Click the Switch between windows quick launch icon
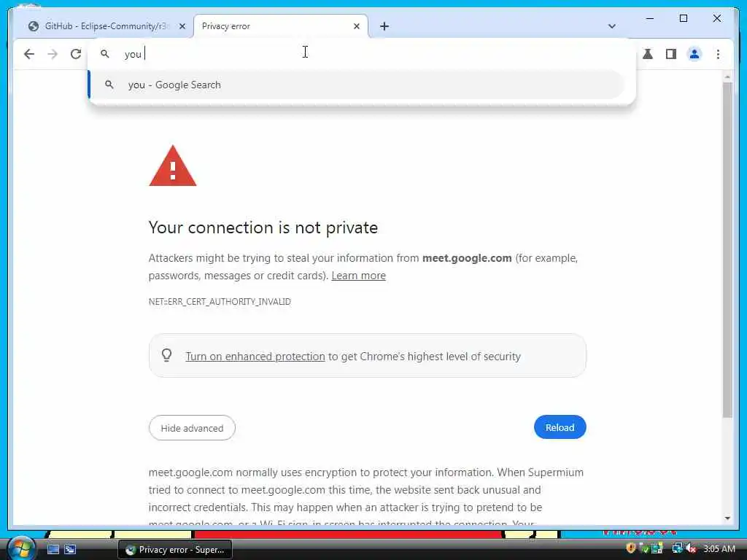 point(70,550)
